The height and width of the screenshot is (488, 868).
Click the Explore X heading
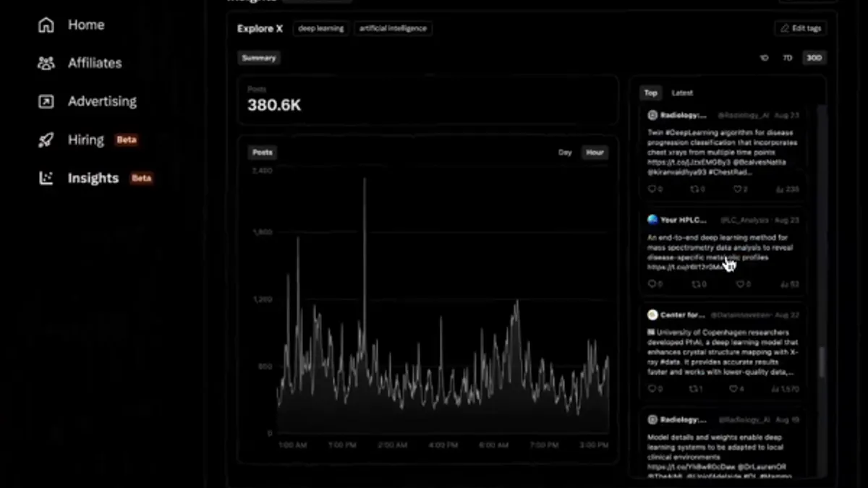coord(260,28)
